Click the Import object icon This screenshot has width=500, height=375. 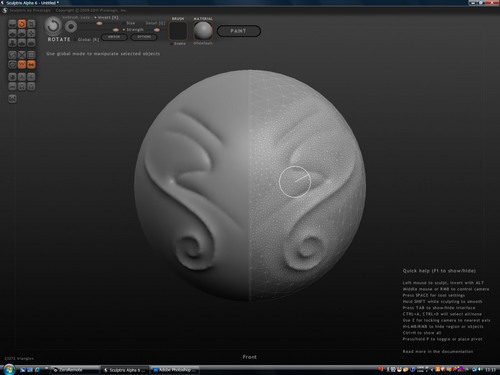pos(22,77)
